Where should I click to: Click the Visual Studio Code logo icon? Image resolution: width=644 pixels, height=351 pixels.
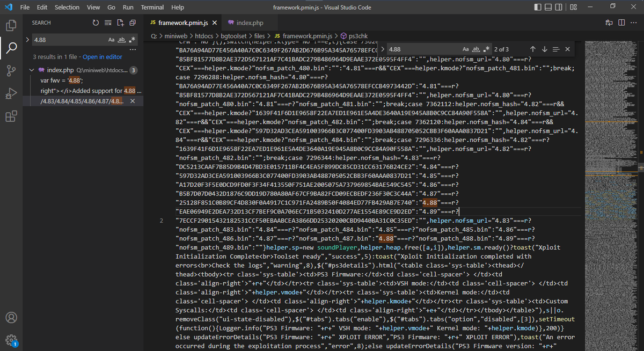8,8
